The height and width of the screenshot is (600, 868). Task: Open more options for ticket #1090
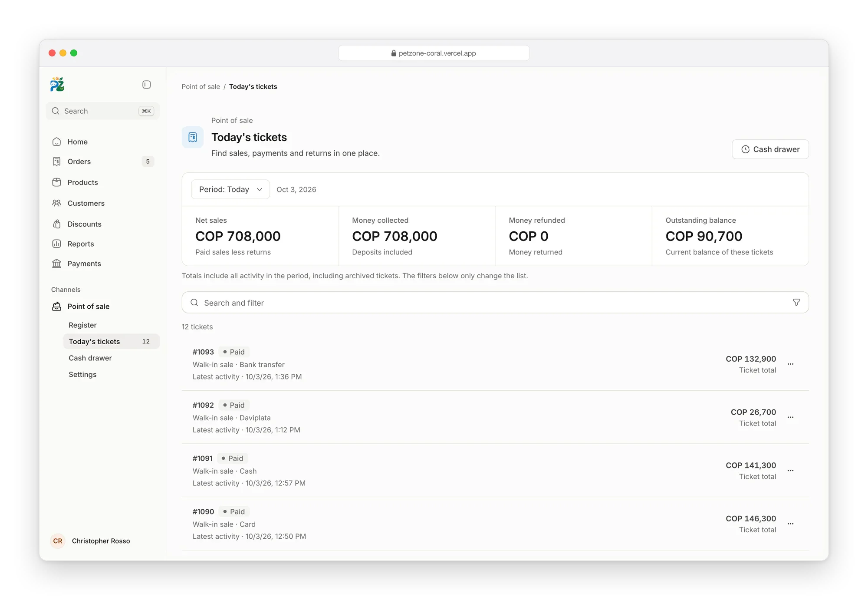coord(791,524)
